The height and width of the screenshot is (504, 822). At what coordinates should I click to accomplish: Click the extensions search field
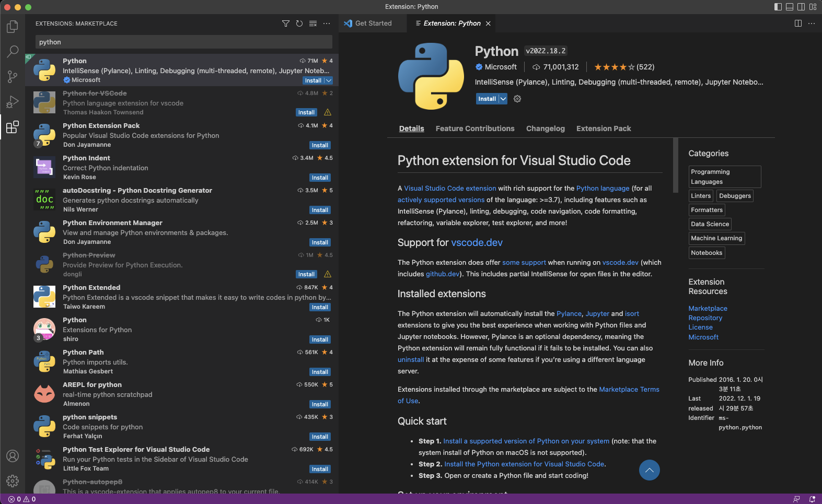coord(184,42)
